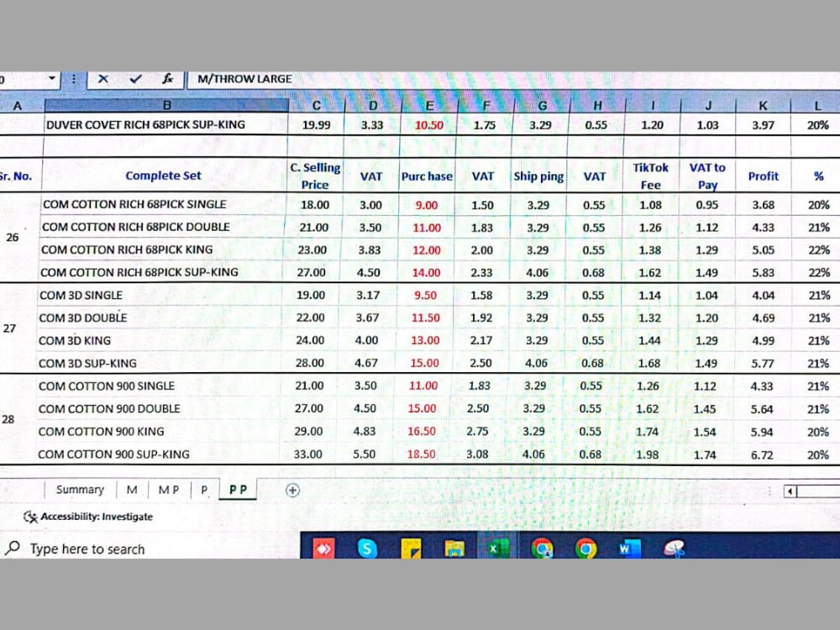The height and width of the screenshot is (630, 840).
Task: Select cell 'COM COTTON 900 SINGLE'
Action: pyautogui.click(x=159, y=386)
